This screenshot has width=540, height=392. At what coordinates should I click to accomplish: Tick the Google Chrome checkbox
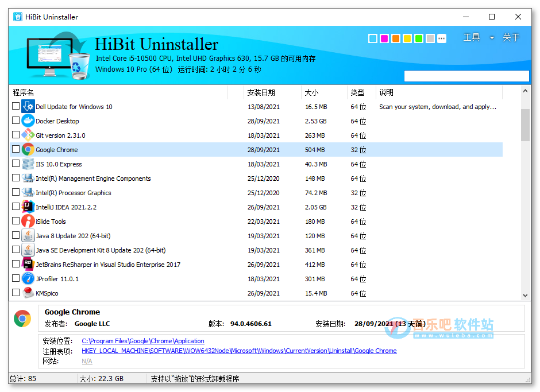[16, 149]
